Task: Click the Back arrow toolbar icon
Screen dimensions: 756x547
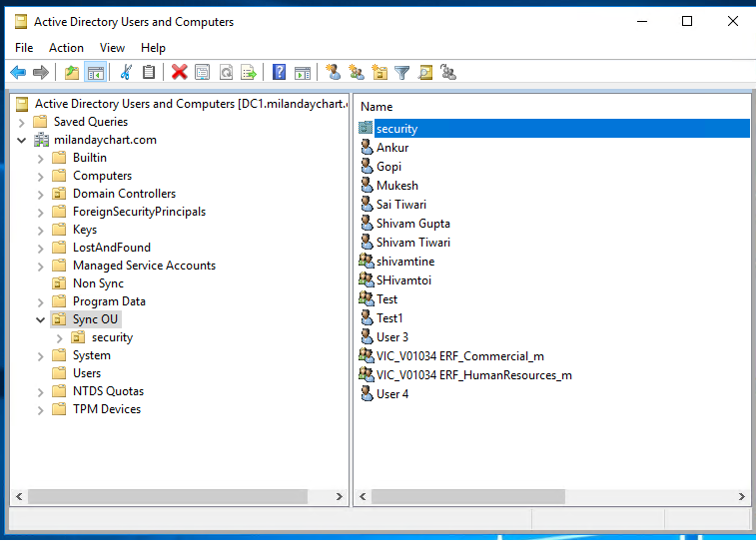Action: (x=18, y=73)
